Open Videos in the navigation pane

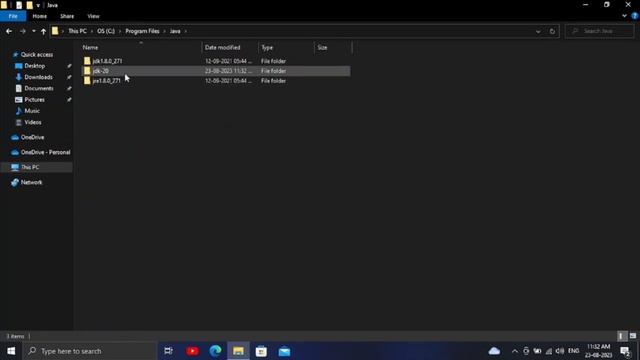point(33,122)
